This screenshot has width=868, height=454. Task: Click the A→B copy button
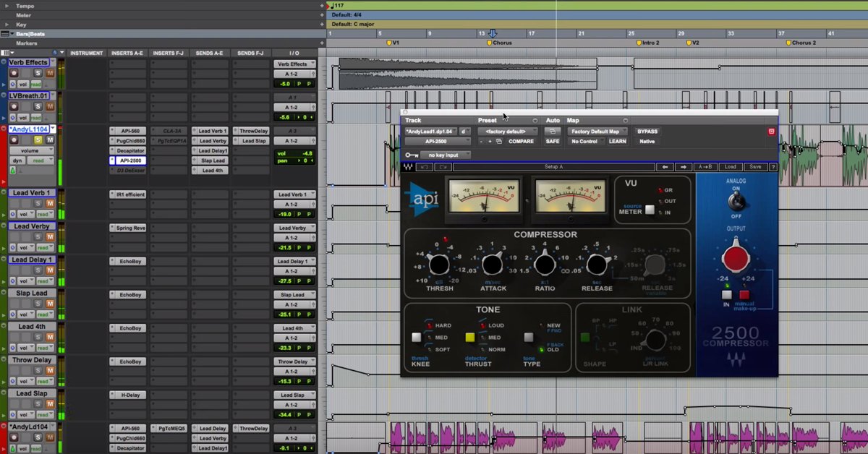[x=706, y=167]
